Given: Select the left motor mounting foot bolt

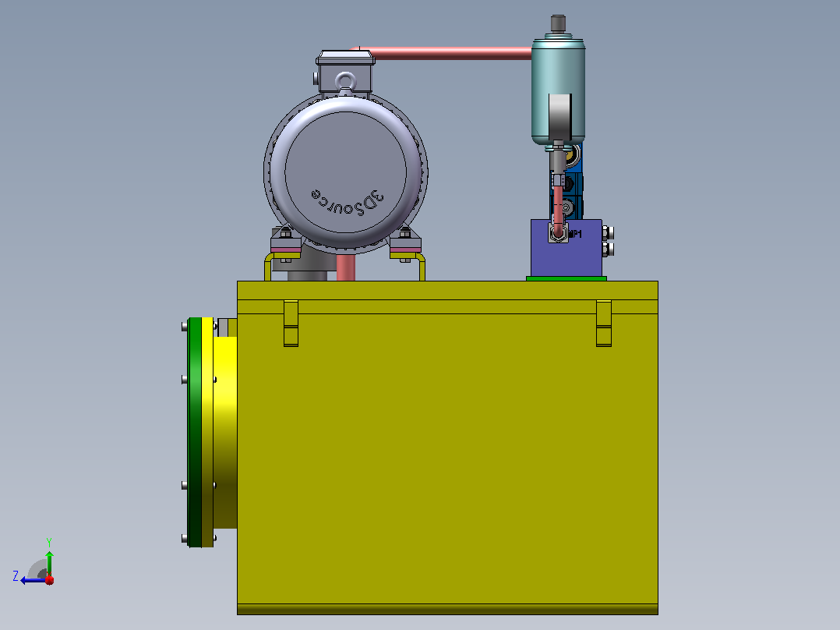Looking at the screenshot, I should [x=285, y=233].
